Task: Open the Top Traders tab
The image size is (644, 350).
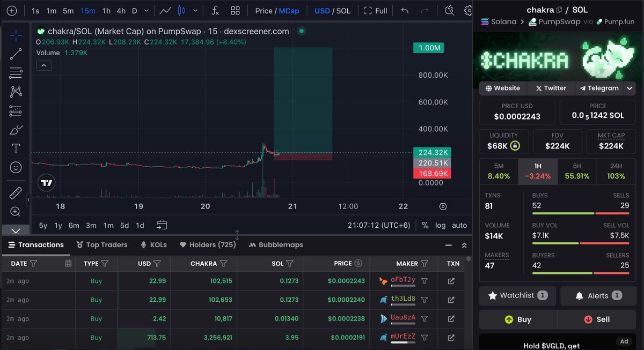Action: (x=102, y=244)
